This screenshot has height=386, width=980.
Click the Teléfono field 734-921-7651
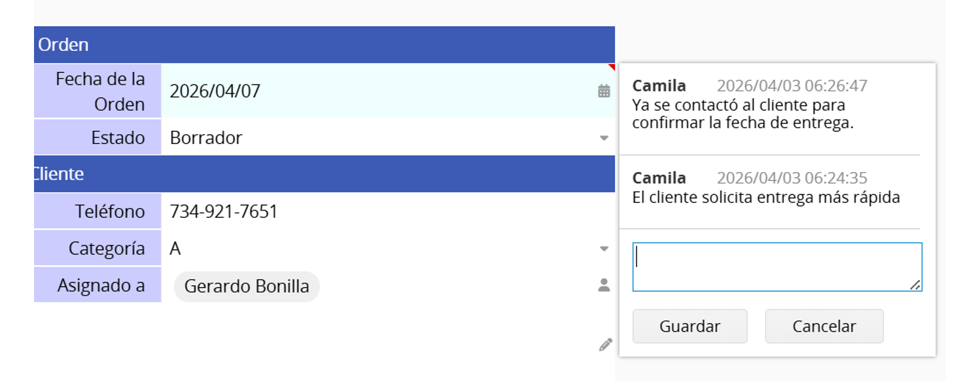(224, 212)
